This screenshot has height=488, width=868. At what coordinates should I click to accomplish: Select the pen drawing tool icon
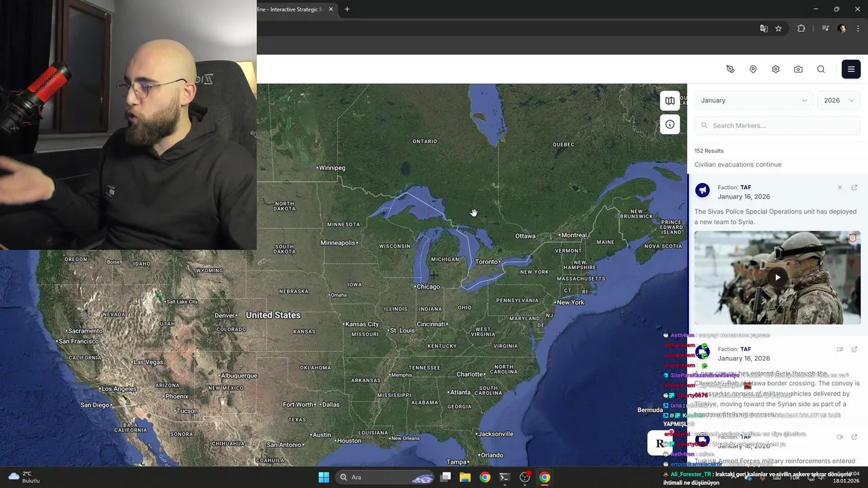coord(730,69)
